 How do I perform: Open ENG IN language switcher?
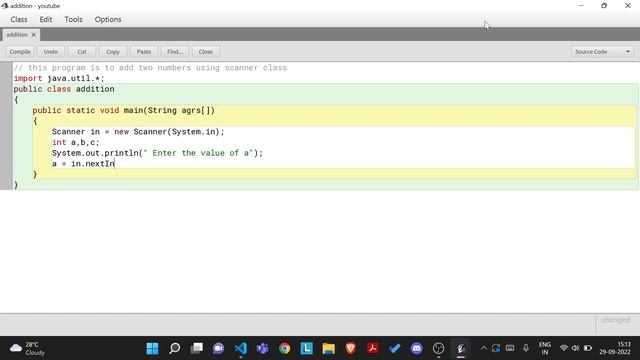coord(545,348)
